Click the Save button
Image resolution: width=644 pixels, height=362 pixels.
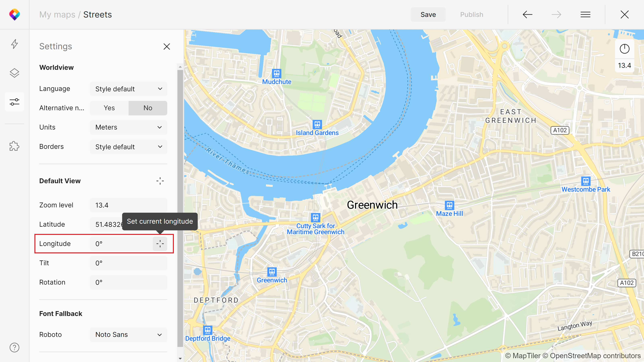tap(428, 14)
